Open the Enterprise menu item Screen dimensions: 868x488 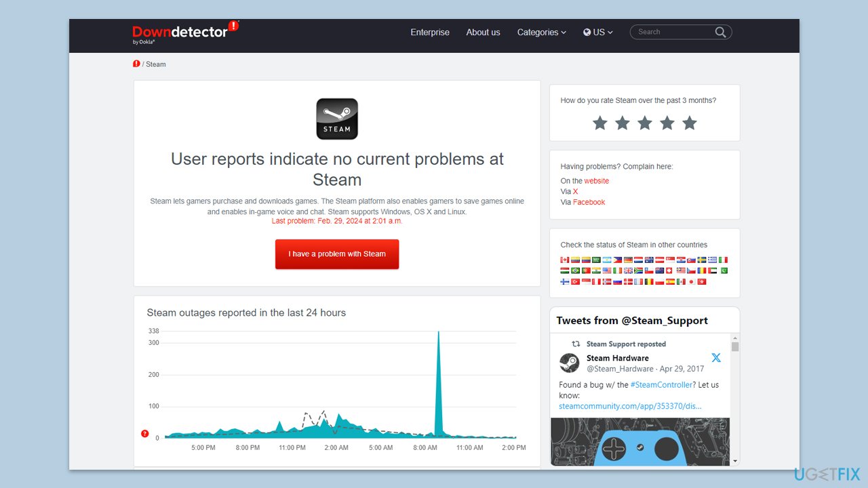point(430,32)
